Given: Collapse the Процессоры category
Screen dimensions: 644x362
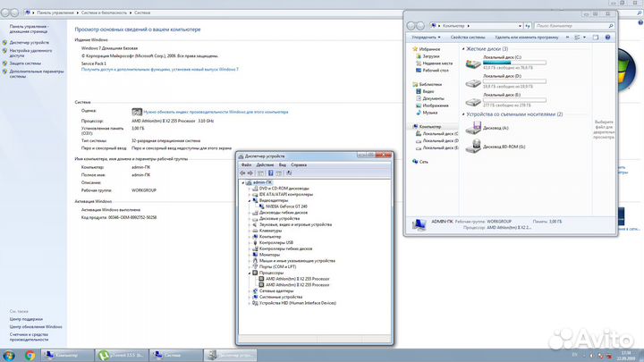Looking at the screenshot, I should pyautogui.click(x=250, y=273).
